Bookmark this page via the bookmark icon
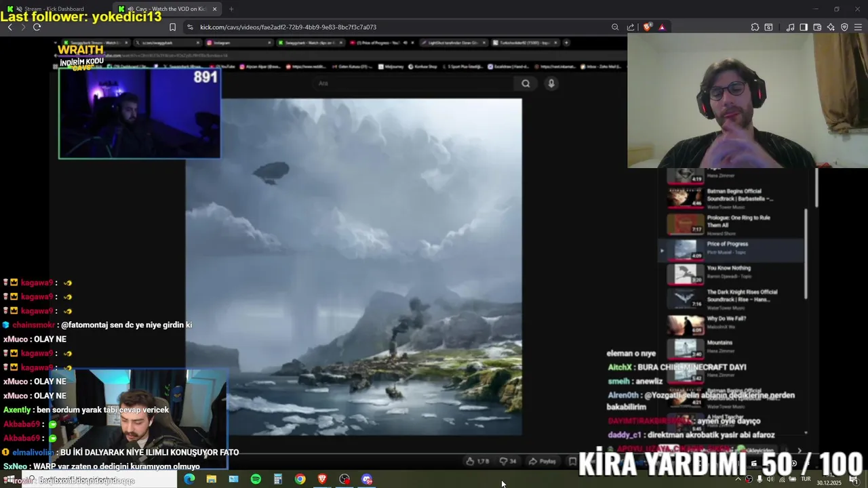The height and width of the screenshot is (488, 868). [x=172, y=27]
